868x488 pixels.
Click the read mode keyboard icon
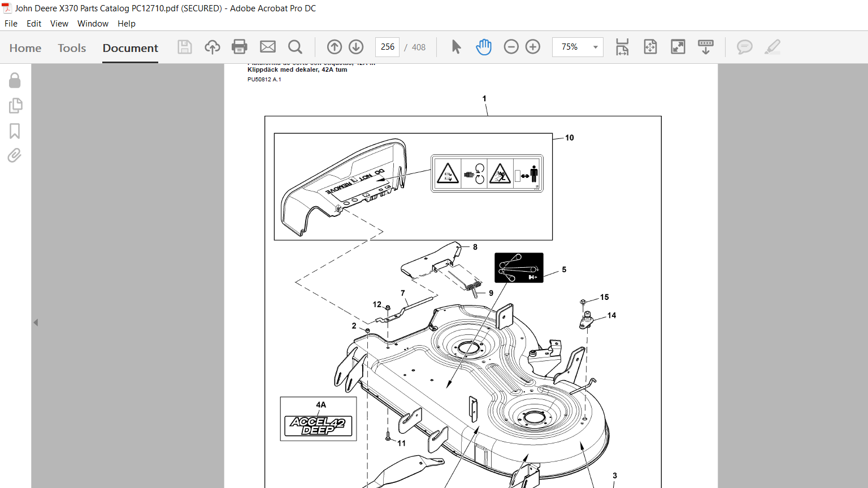click(x=706, y=47)
